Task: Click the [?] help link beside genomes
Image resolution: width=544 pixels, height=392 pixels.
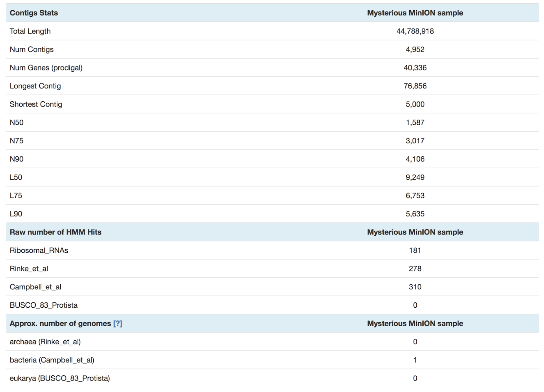Action: click(x=118, y=323)
